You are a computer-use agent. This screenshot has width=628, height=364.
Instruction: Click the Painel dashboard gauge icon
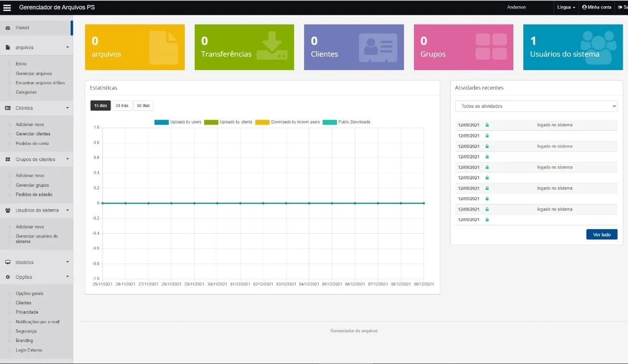[x=8, y=27]
